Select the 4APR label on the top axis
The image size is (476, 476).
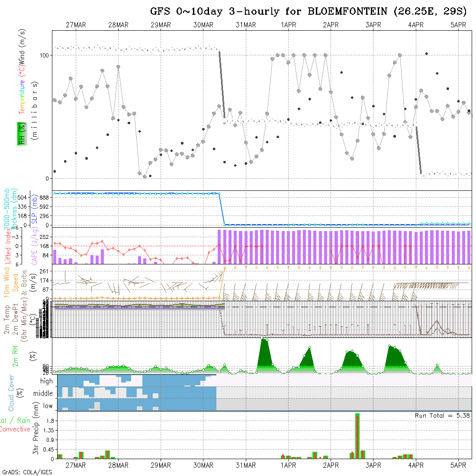coord(416,25)
